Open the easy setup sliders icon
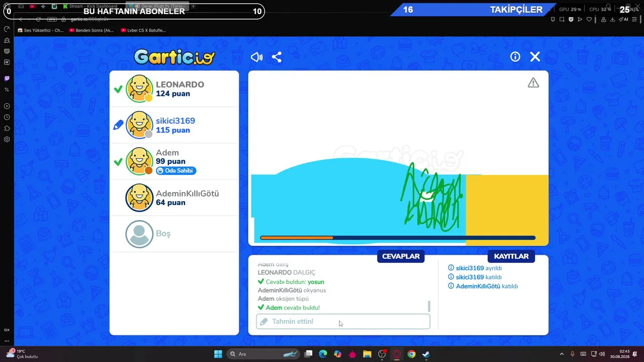 635,19
